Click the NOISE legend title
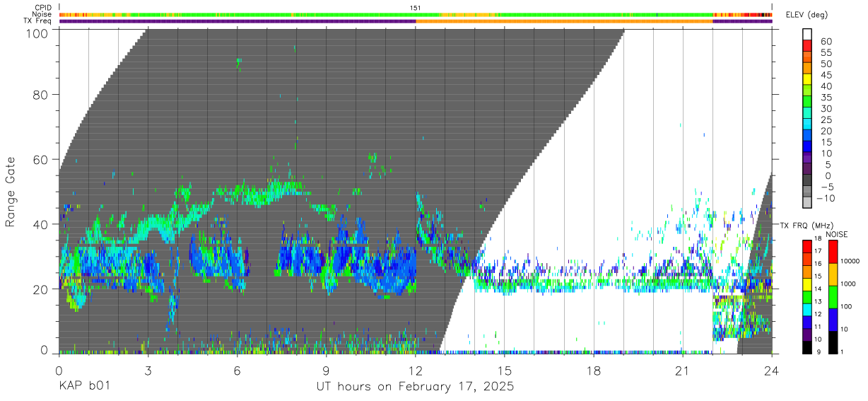868x401 pixels. pyautogui.click(x=837, y=234)
